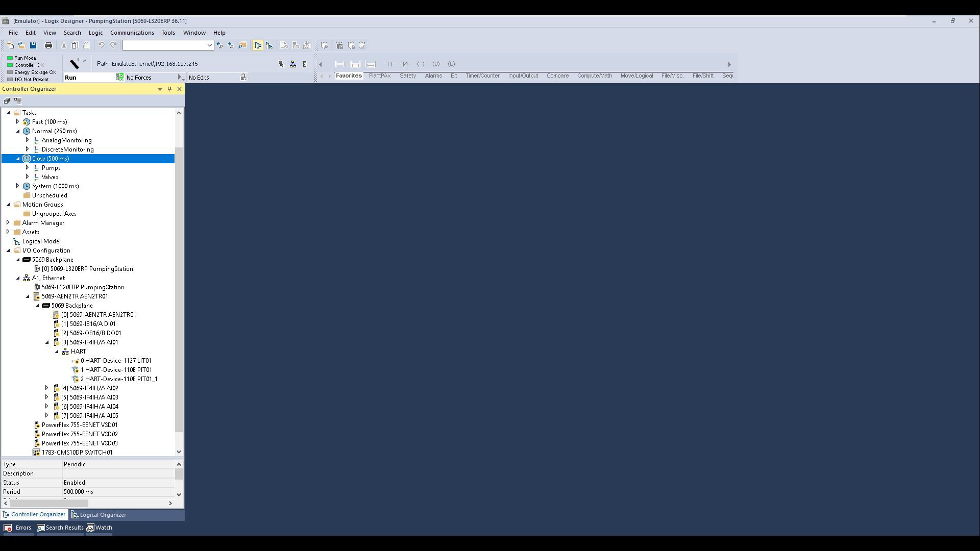Open the Errors panel tab
This screenshot has width=980, height=551.
[x=18, y=528]
